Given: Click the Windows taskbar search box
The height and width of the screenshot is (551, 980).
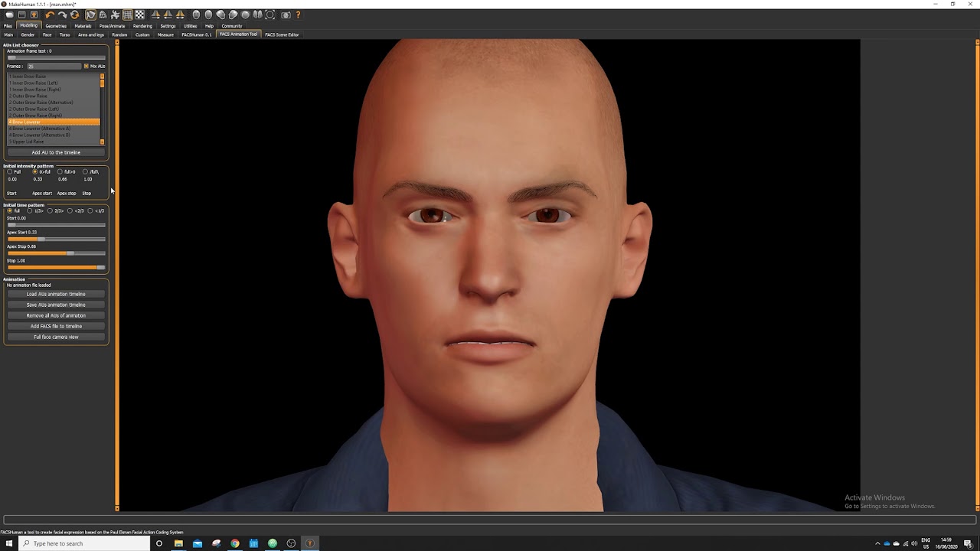Looking at the screenshot, I should (84, 543).
